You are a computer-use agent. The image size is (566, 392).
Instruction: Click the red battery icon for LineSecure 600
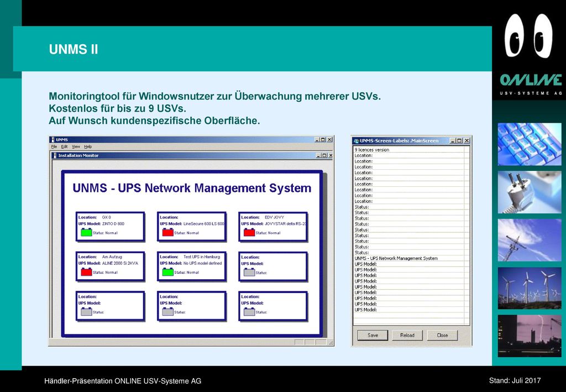click(x=168, y=232)
